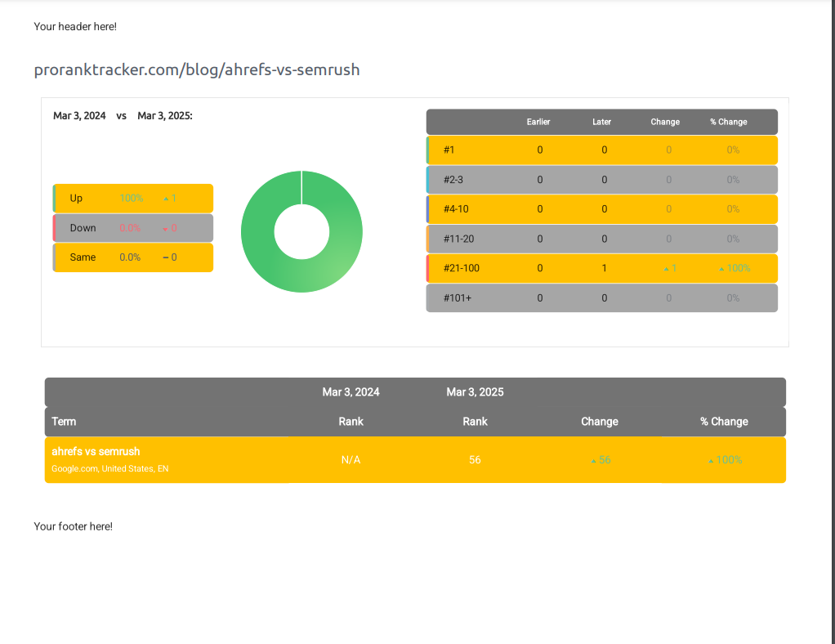The image size is (835, 644).
Task: Select the #11-20 rank row label
Action: click(458, 239)
